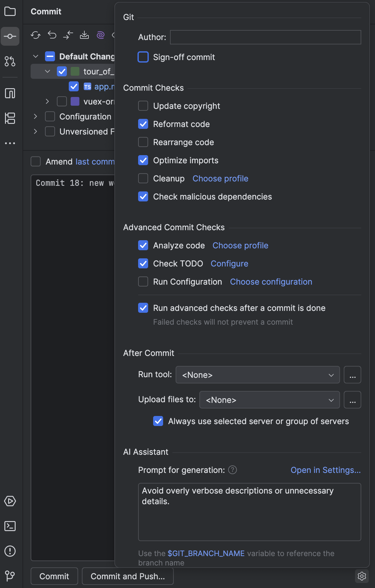Disable Analyze code check
The height and width of the screenshot is (588, 375).
coord(143,245)
